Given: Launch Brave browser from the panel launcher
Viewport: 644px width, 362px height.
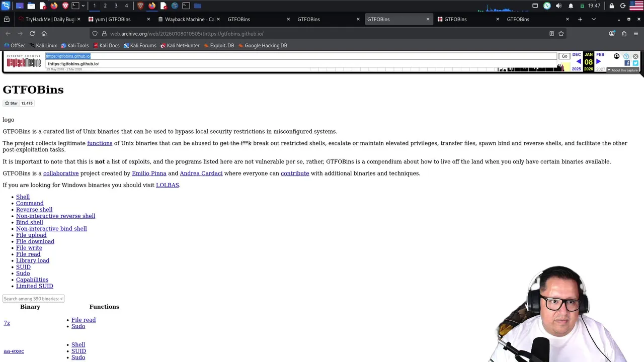Looking at the screenshot, I should point(65,6).
